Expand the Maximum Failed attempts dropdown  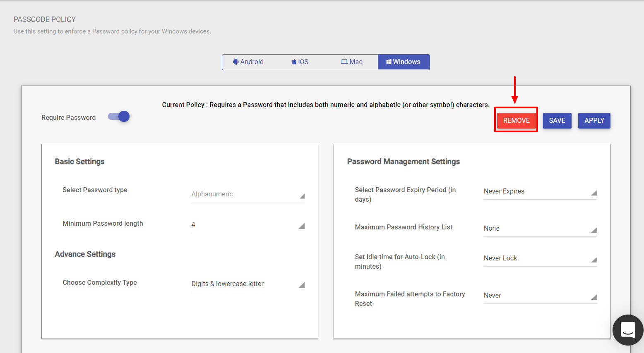[540, 296]
